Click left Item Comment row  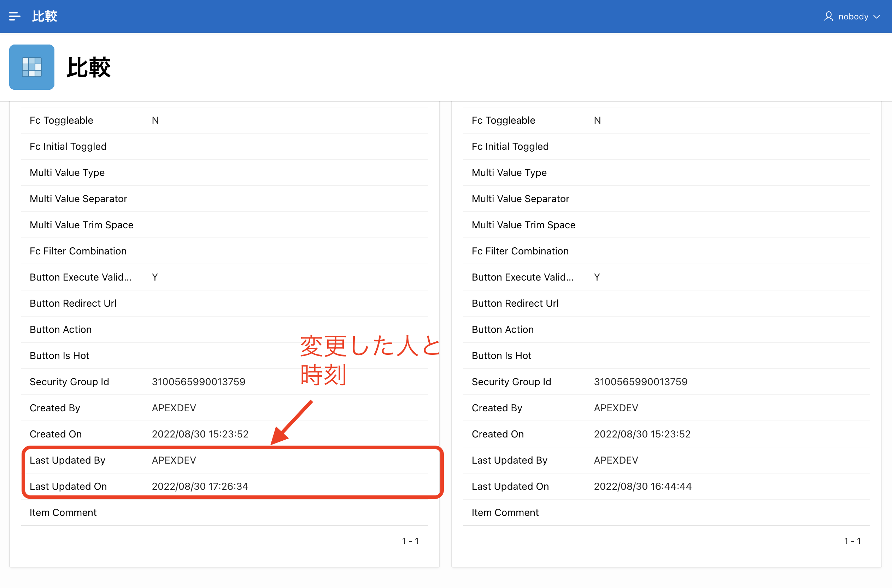[x=63, y=512]
